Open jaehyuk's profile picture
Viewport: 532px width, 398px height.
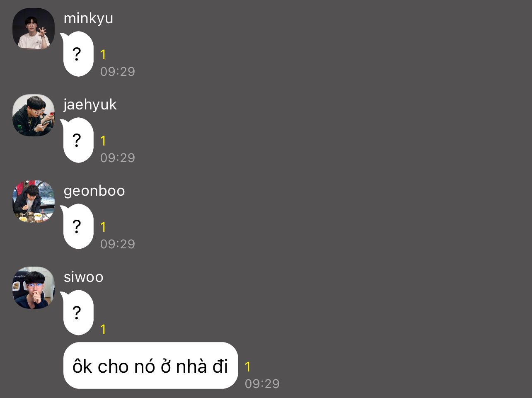[x=34, y=115]
